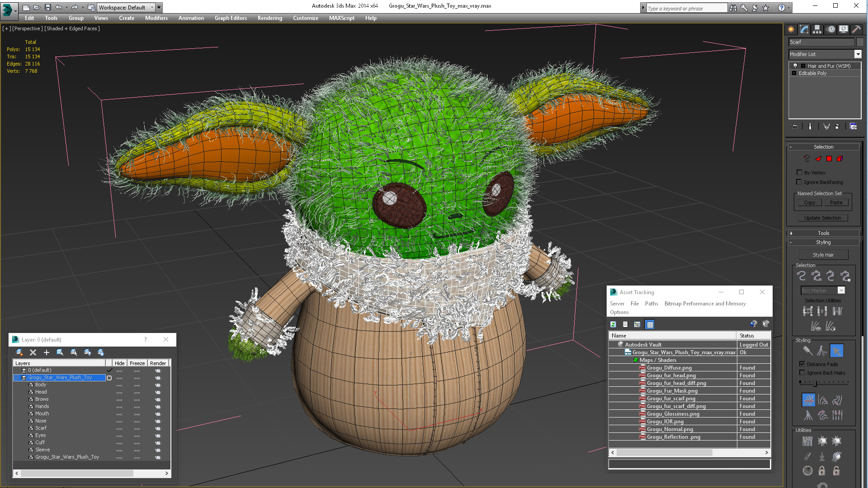
Task: Toggle Render for the Body object
Action: click(x=158, y=385)
